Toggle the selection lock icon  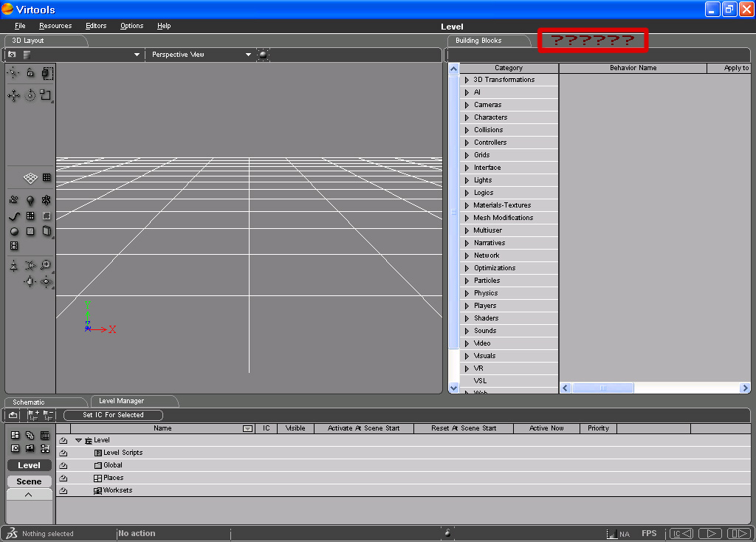(x=30, y=73)
